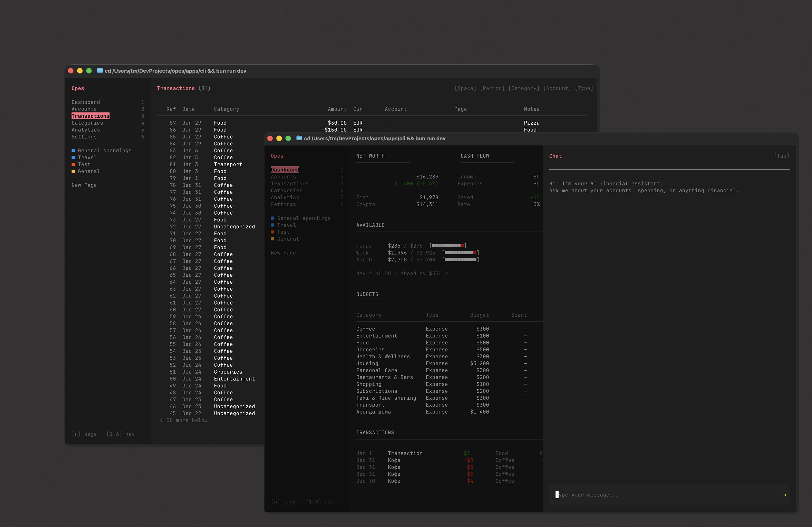Click folder icon in back terminal title bar
Image resolution: width=812 pixels, height=527 pixels.
(x=100, y=71)
